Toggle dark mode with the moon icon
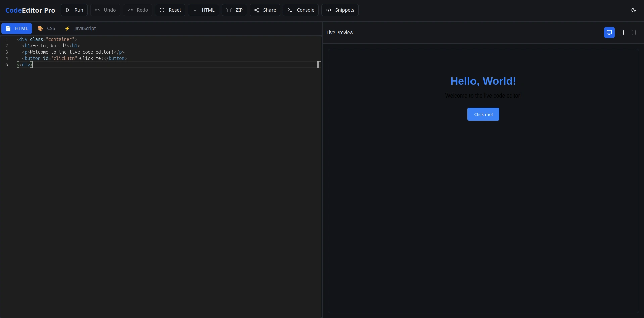Screen dimensions: 644x318 [634, 10]
